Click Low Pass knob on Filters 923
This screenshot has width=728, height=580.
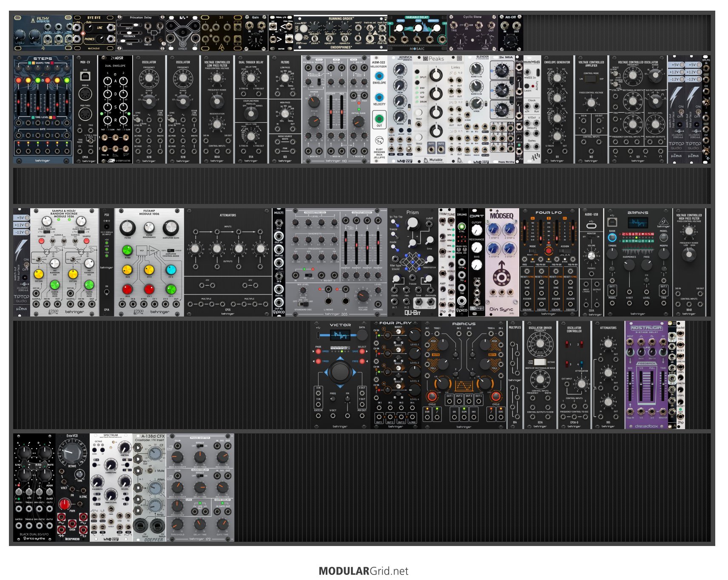285,79
